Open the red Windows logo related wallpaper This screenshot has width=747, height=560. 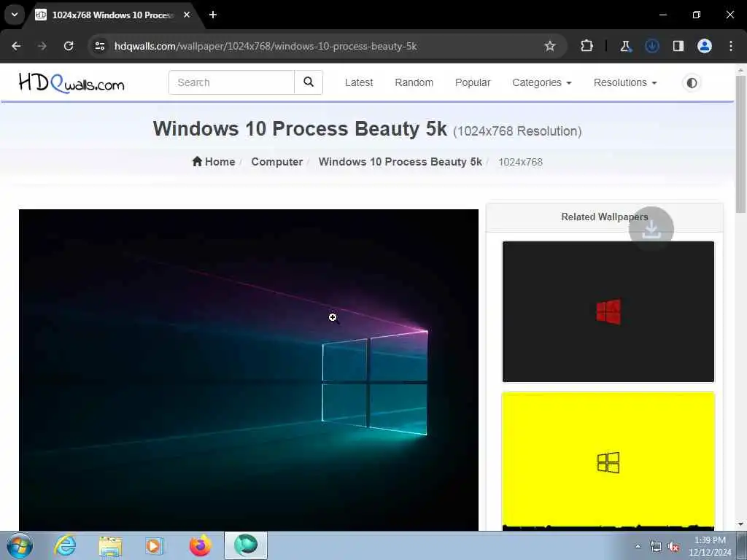pyautogui.click(x=608, y=312)
